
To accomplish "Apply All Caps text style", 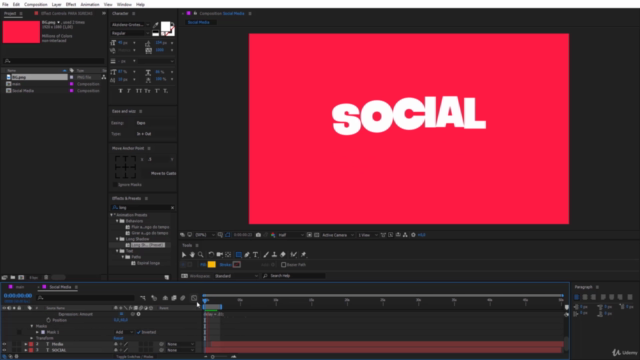I will (x=139, y=91).
